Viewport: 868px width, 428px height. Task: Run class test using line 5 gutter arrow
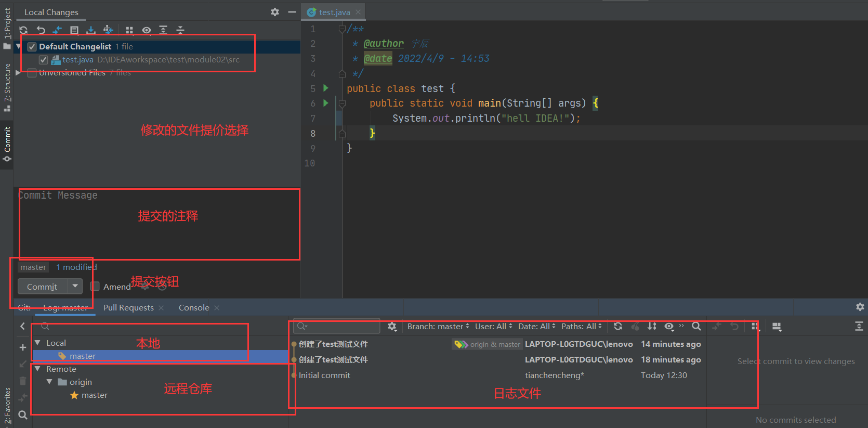pos(326,88)
